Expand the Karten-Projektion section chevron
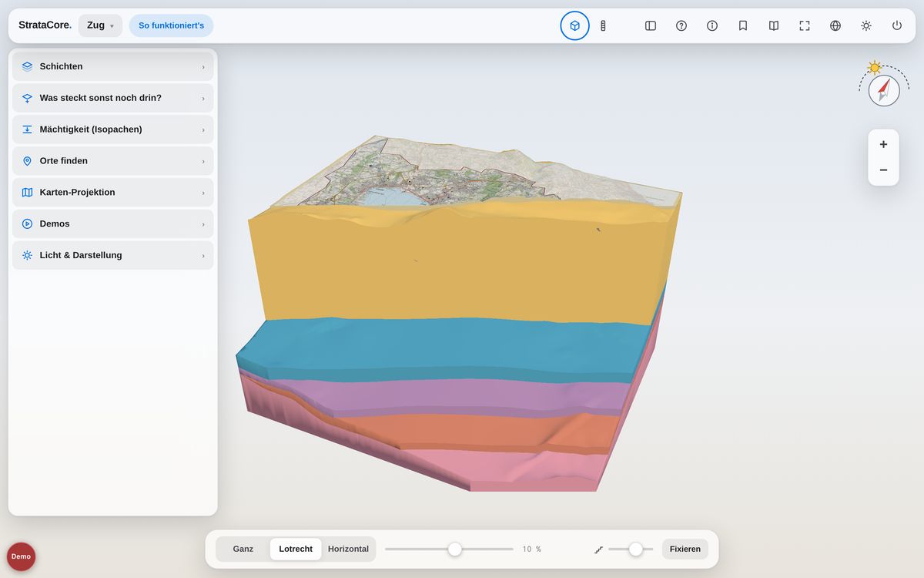 tap(203, 193)
